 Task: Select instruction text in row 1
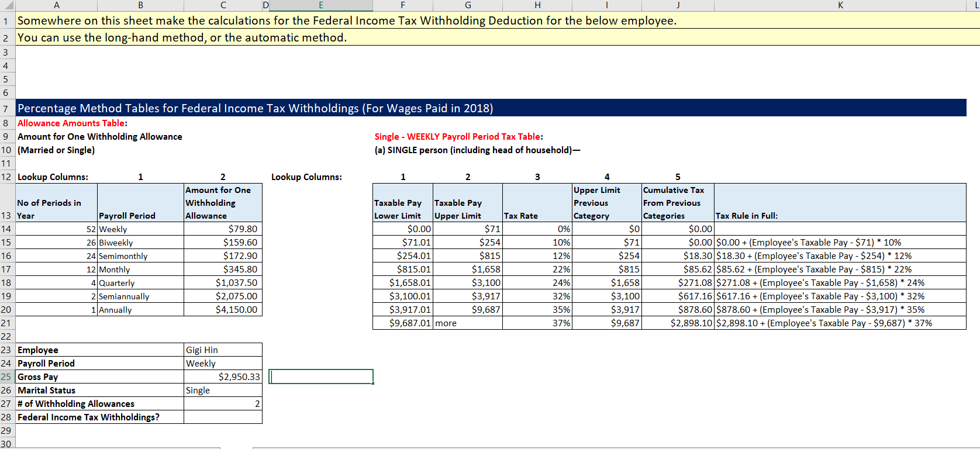[347, 20]
